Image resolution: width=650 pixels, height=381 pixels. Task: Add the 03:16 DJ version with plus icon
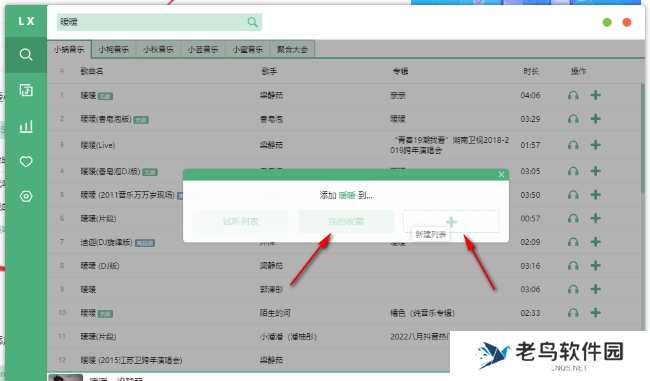coord(596,266)
